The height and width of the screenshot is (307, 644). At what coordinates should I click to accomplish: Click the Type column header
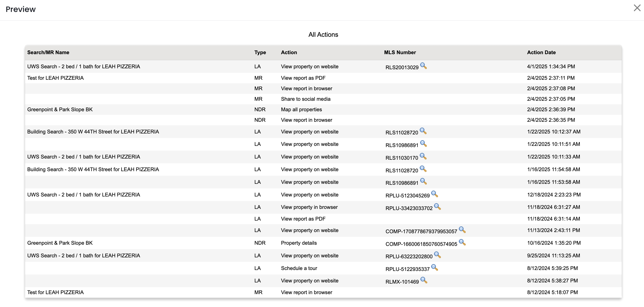[260, 53]
